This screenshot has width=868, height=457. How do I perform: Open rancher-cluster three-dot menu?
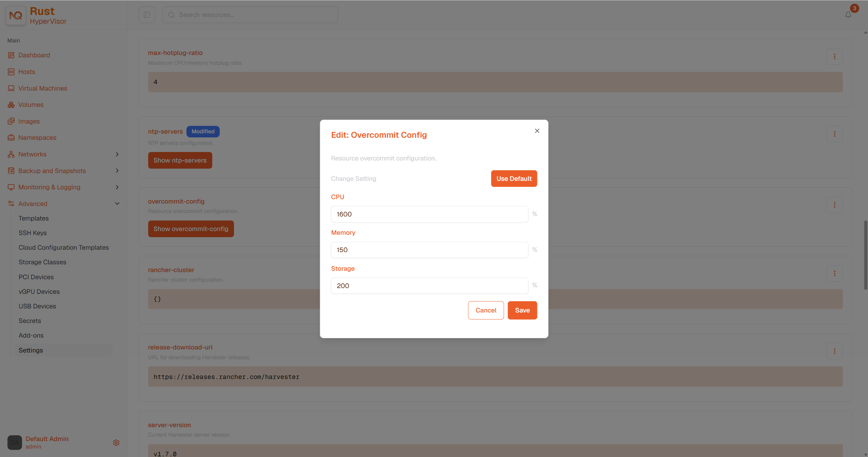(834, 273)
